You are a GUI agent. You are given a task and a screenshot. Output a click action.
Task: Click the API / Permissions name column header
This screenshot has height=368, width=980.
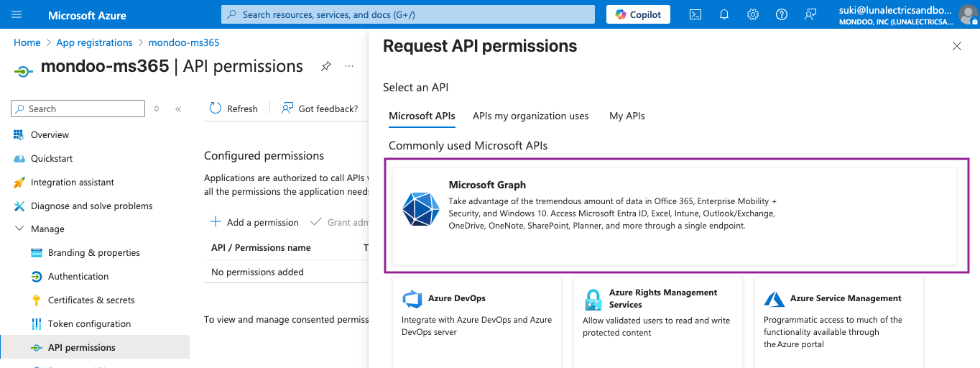(261, 247)
